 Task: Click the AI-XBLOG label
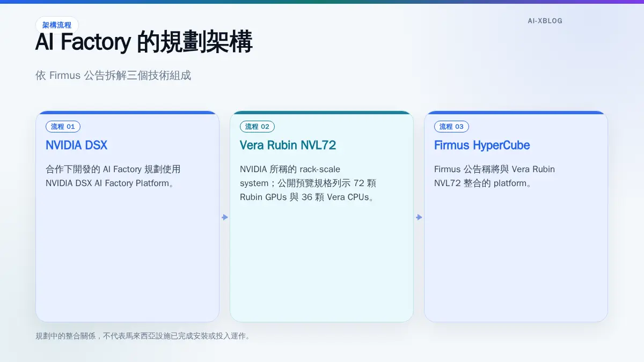click(x=545, y=21)
